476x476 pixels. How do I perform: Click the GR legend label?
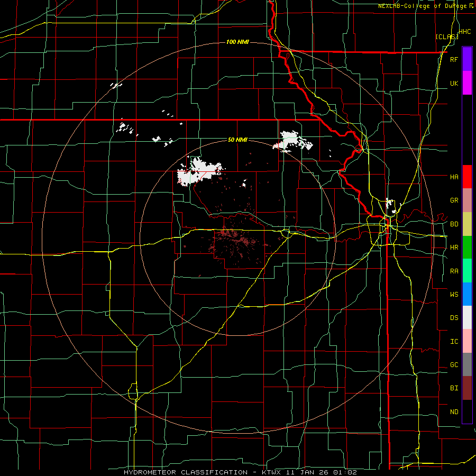pyautogui.click(x=454, y=200)
